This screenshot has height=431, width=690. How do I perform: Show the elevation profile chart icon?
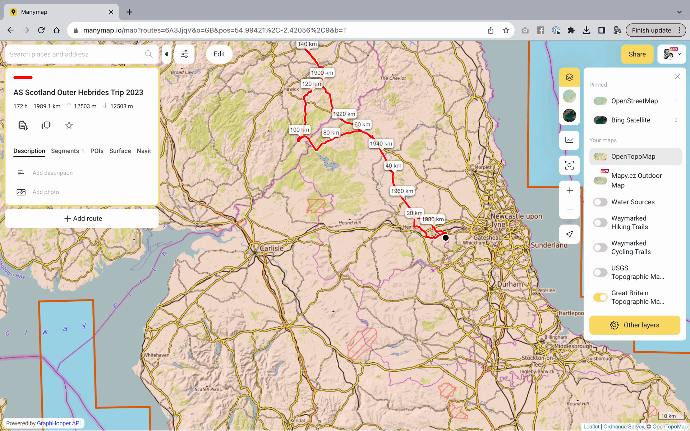point(569,140)
